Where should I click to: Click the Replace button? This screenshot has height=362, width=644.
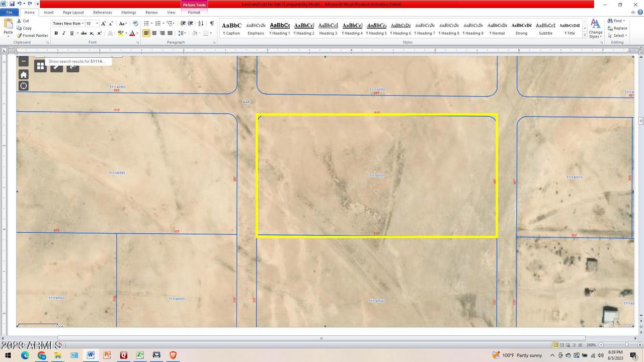point(617,28)
